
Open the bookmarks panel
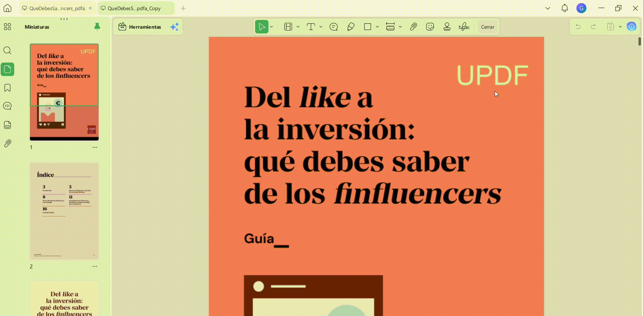(x=7, y=88)
